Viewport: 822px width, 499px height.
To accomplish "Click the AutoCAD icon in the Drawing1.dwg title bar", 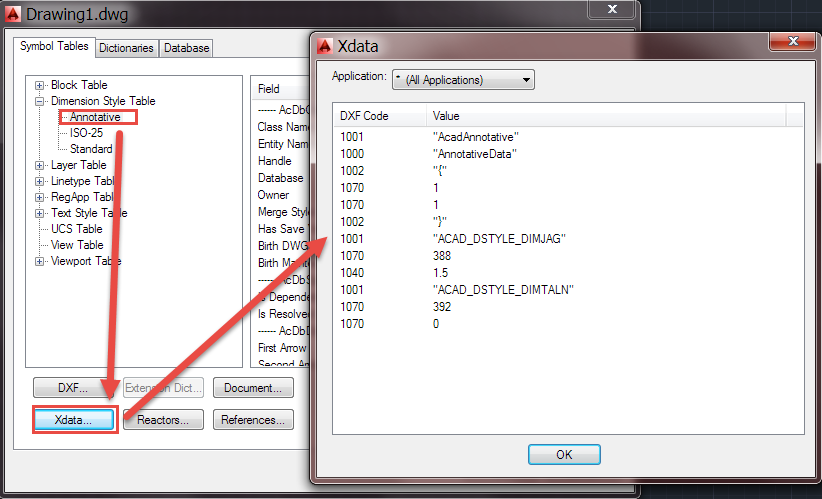I will point(13,14).
